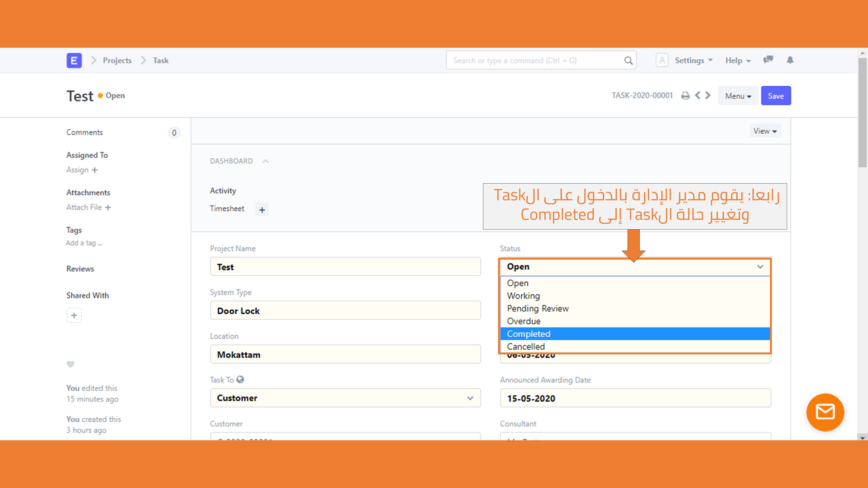Click plus icon beside Attach File
Image resolution: width=868 pixels, height=488 pixels.
tap(108, 208)
